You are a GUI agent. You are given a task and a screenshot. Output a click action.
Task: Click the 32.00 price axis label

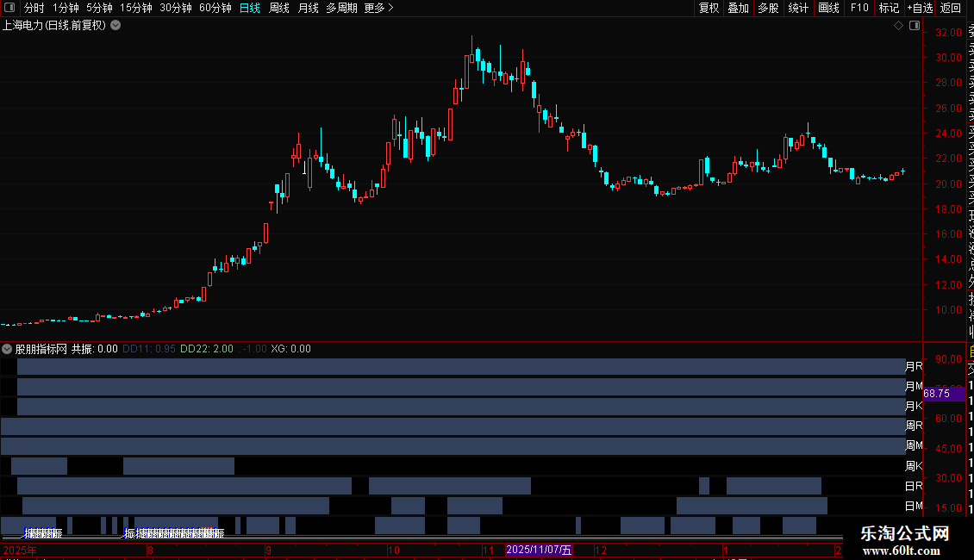(x=948, y=32)
